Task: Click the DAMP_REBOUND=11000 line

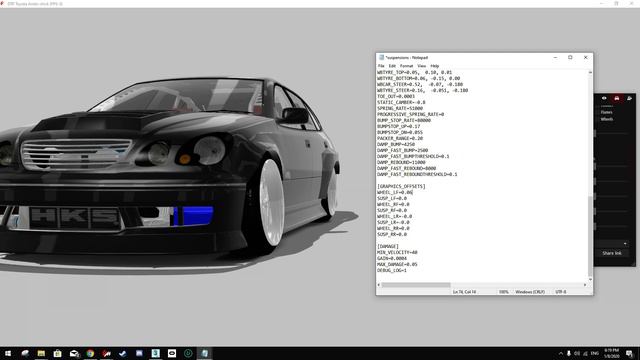Action: (x=401, y=162)
